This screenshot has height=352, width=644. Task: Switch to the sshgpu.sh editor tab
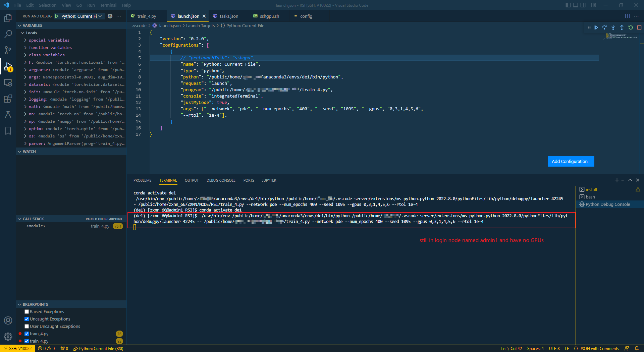point(269,16)
